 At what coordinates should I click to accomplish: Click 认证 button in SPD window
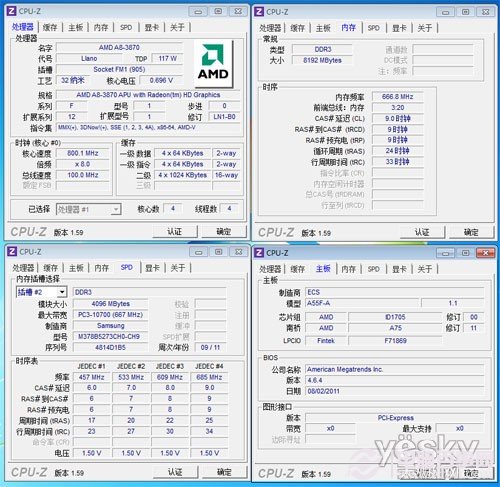[175, 472]
